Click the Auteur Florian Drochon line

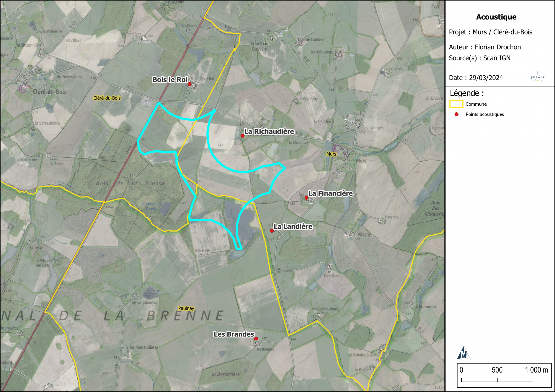[485, 47]
